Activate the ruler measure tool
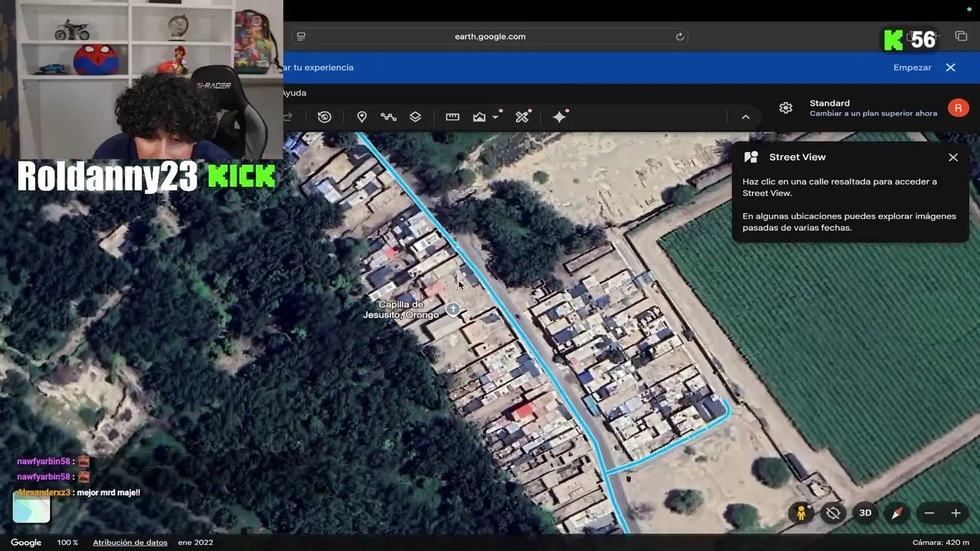 click(452, 117)
